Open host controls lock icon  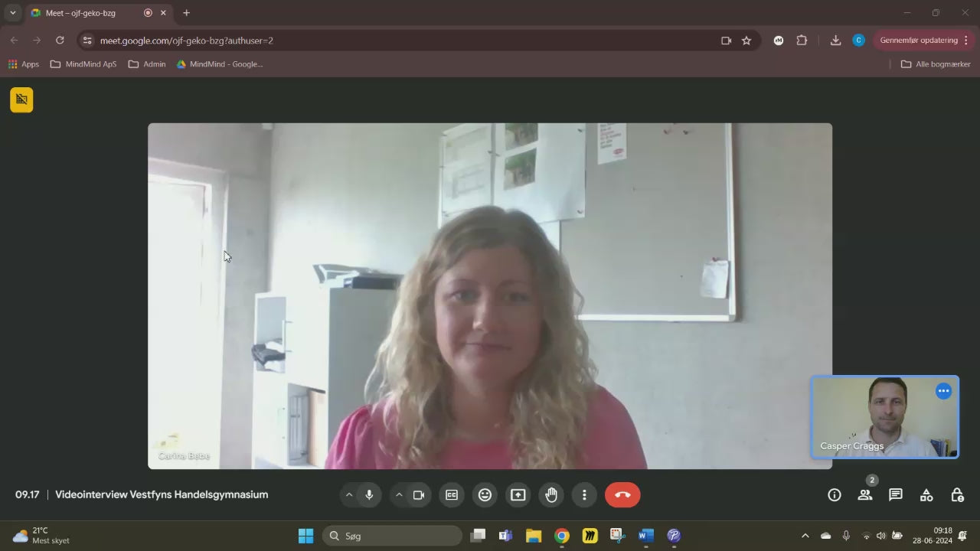(x=957, y=495)
